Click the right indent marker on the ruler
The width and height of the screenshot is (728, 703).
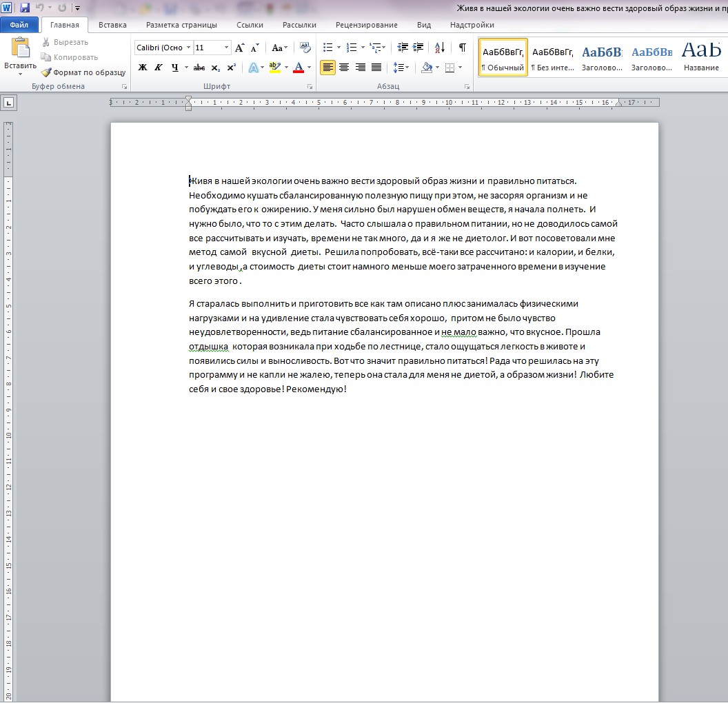(618, 103)
